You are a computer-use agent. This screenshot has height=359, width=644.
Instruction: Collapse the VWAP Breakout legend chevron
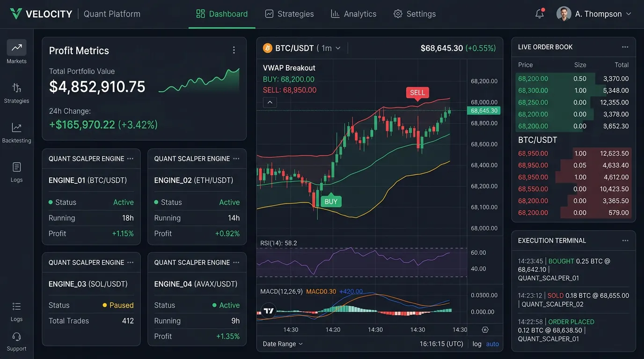point(270,102)
